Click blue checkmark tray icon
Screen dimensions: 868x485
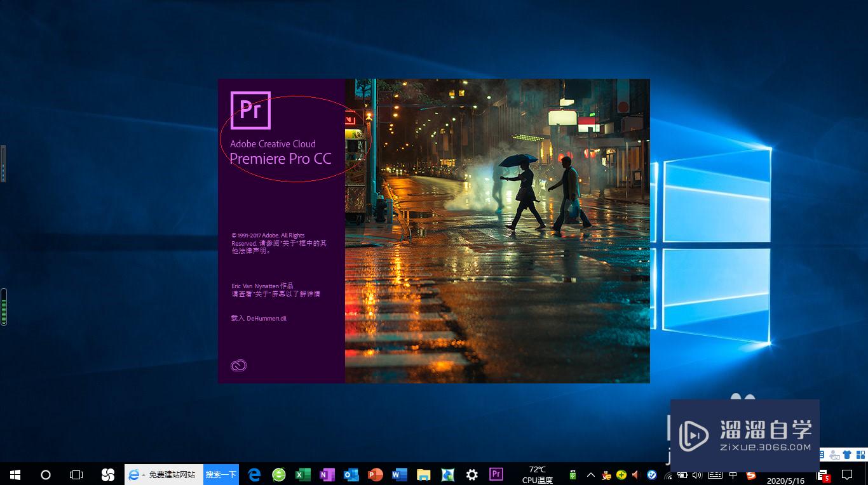(652, 475)
